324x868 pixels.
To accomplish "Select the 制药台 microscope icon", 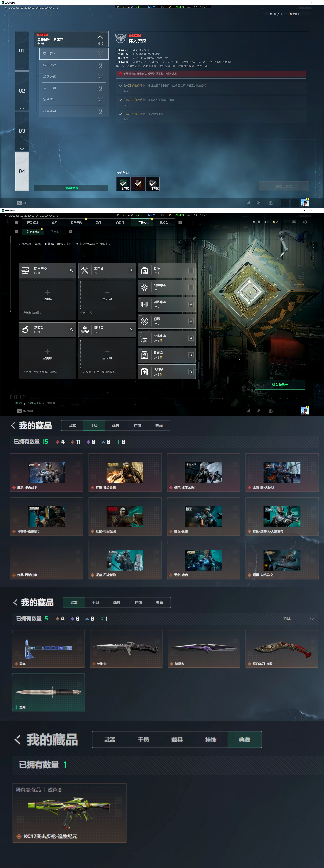I will pyautogui.click(x=25, y=330).
